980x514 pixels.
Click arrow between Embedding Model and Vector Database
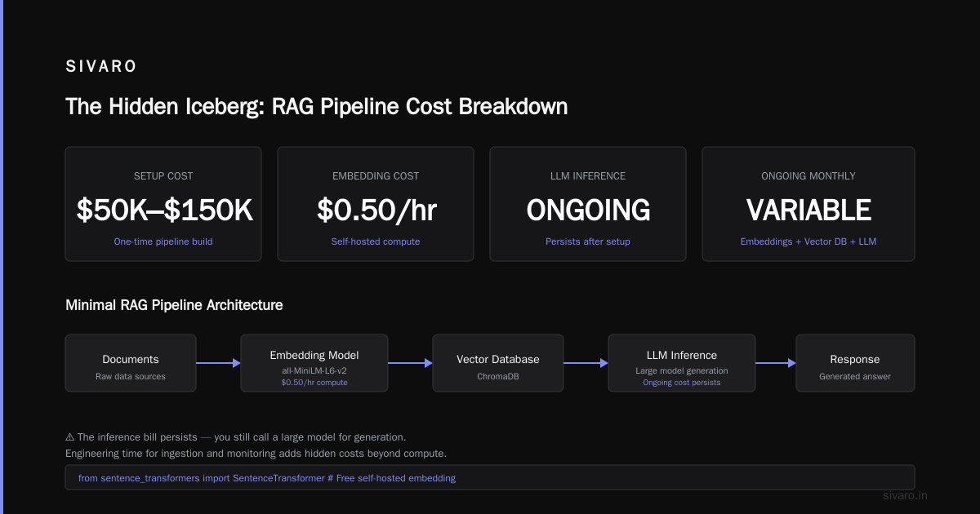410,363
